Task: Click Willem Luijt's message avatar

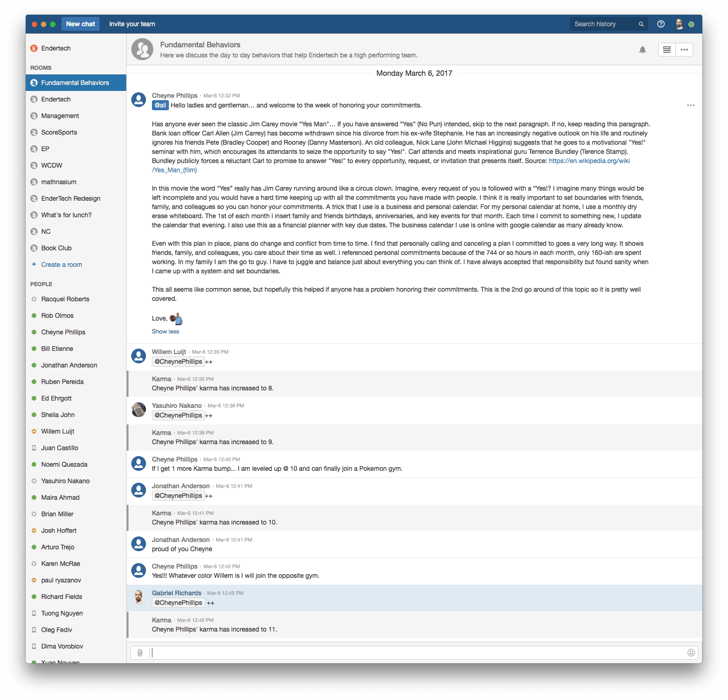Action: [x=139, y=356]
